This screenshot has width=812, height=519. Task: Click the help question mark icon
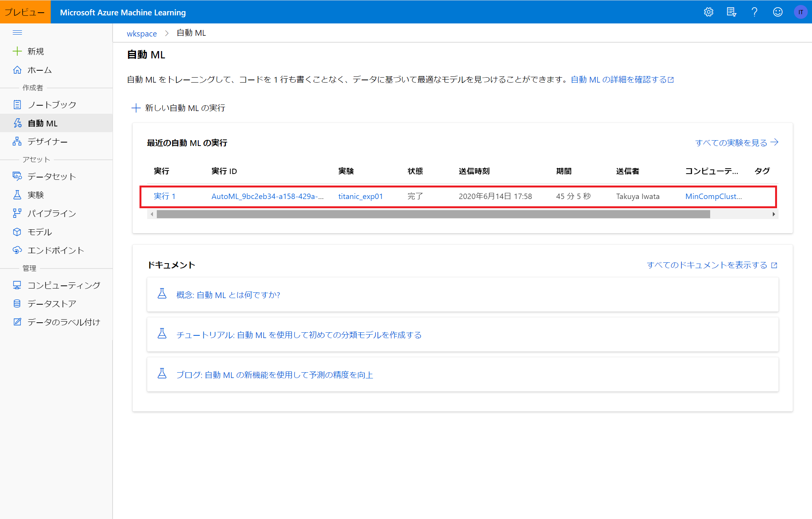click(x=754, y=12)
